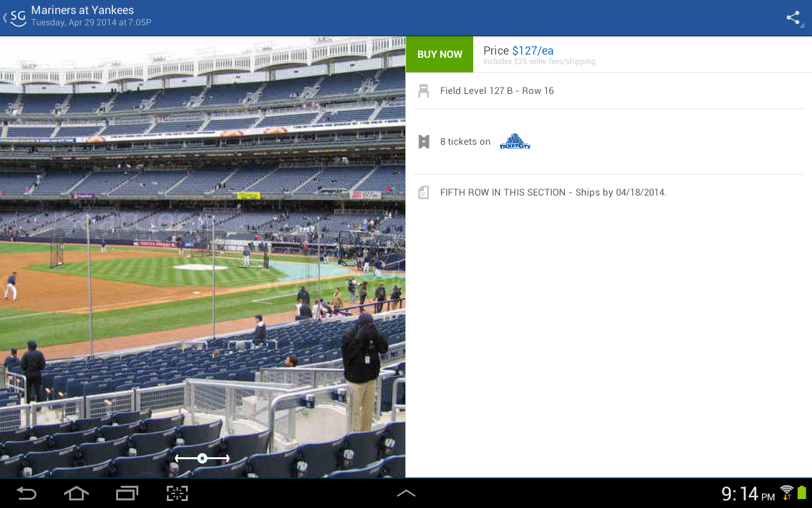This screenshot has width=812, height=508.
Task: Adjust the zoom slider on the stadium photo
Action: coord(202,457)
